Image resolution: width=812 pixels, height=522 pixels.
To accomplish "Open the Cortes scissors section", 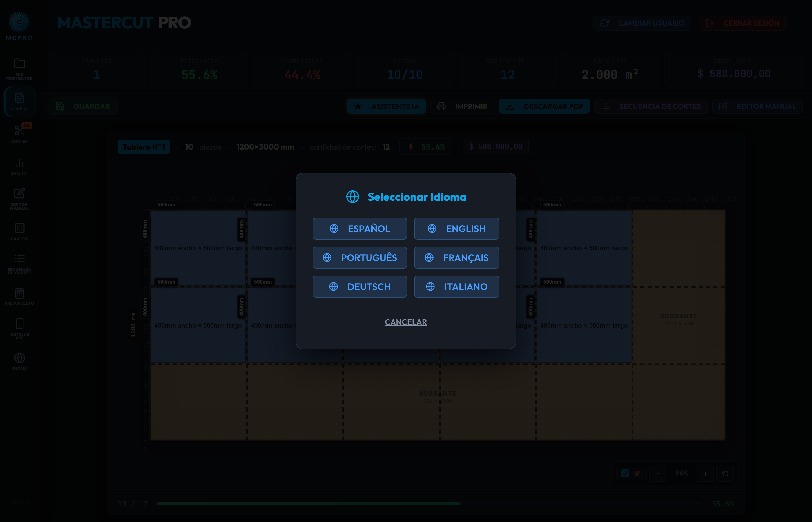I will (x=19, y=134).
